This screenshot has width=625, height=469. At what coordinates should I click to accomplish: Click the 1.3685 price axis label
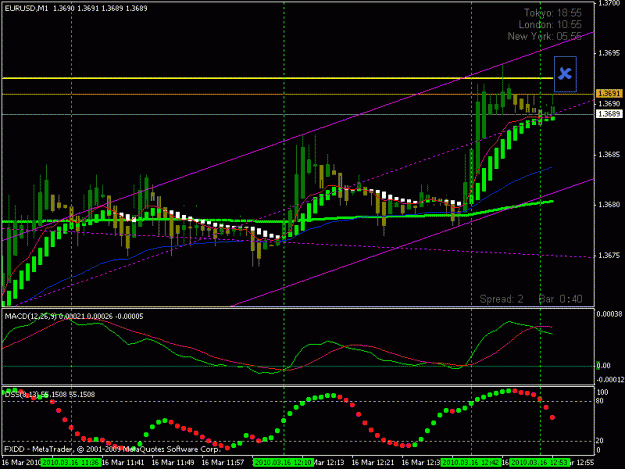click(609, 155)
